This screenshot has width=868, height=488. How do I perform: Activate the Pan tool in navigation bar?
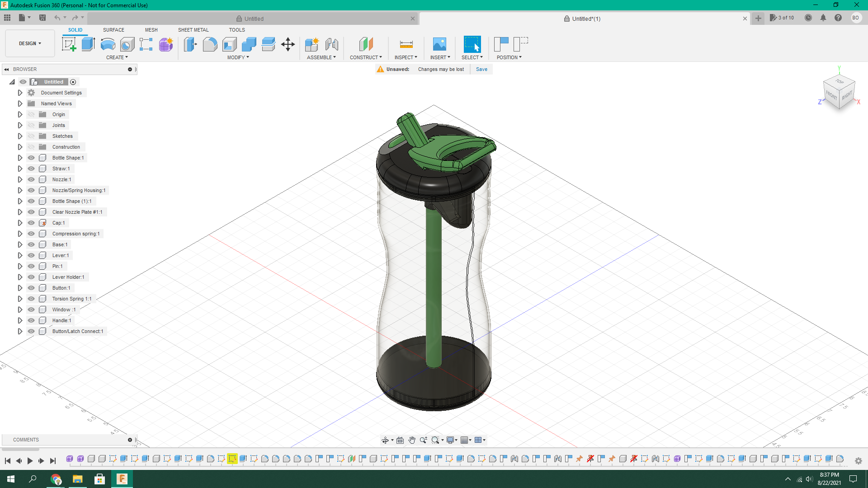click(412, 440)
